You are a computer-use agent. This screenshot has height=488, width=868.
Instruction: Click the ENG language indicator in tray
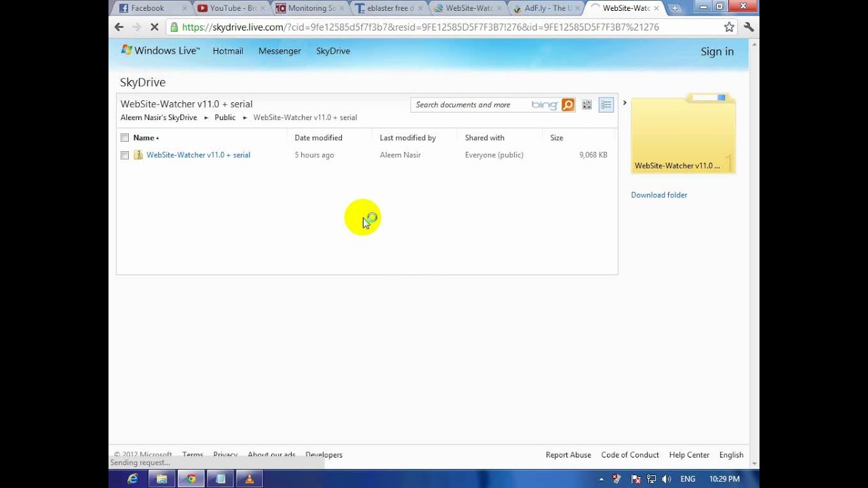coord(688,479)
